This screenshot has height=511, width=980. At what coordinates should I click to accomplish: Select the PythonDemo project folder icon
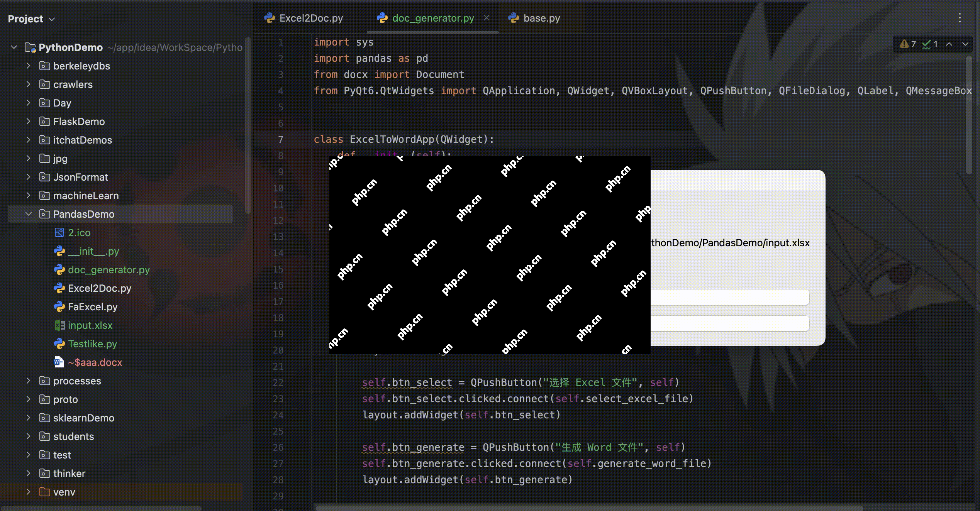(x=30, y=47)
